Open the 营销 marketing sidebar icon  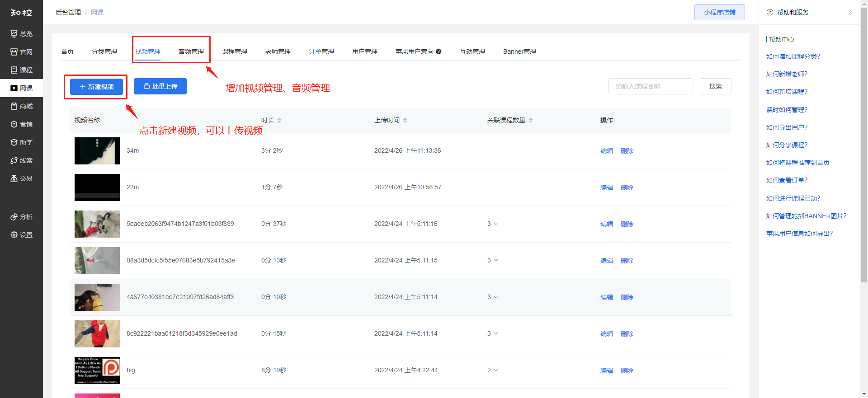click(x=14, y=124)
